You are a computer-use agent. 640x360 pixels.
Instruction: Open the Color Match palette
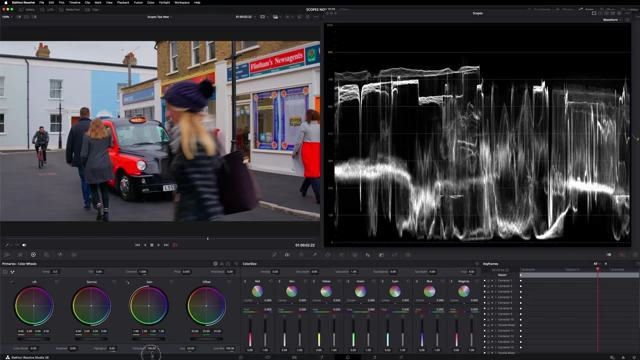pyautogui.click(x=20, y=255)
